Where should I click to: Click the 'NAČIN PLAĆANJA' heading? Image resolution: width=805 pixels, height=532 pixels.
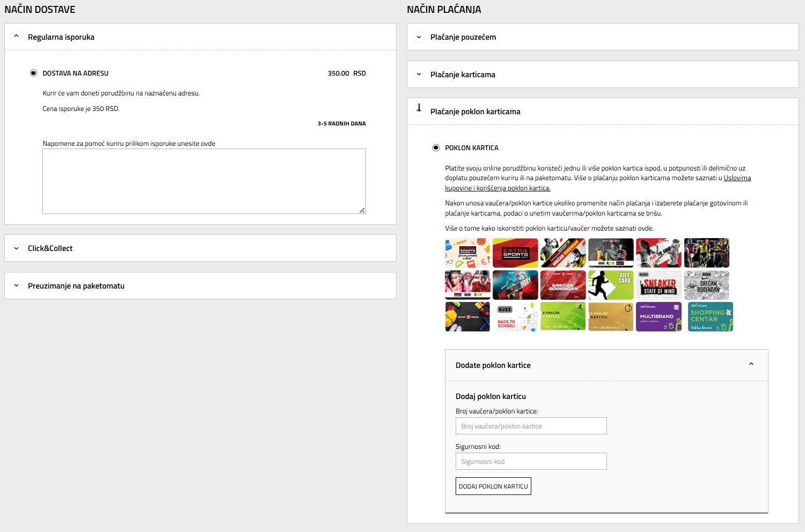444,10
